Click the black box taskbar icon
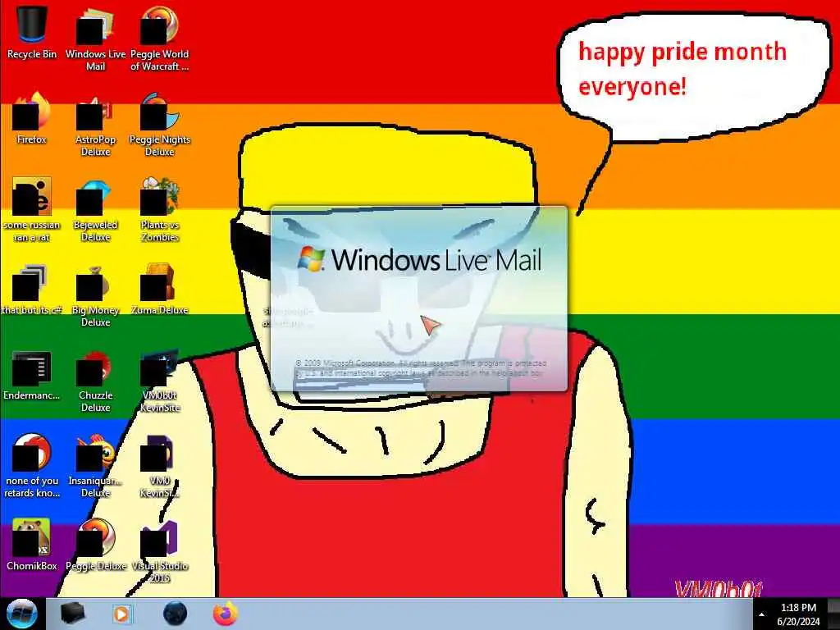The height and width of the screenshot is (630, 840). (x=73, y=614)
